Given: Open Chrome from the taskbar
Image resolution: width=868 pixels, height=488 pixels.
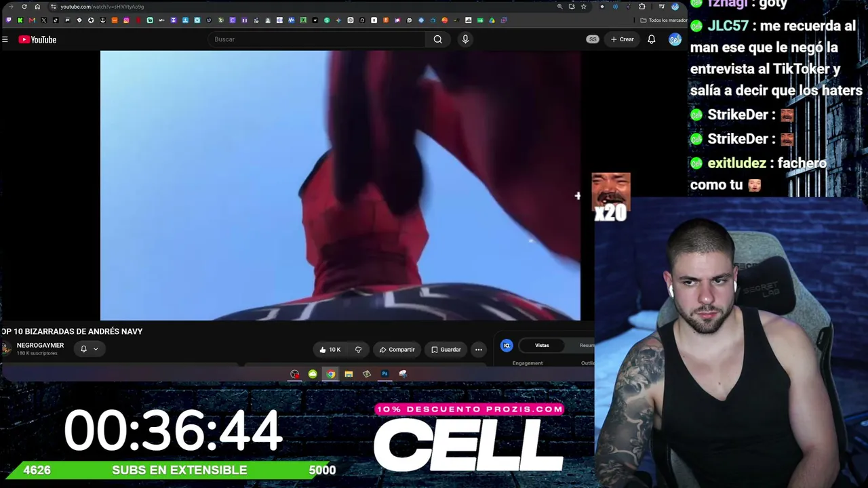Looking at the screenshot, I should [x=330, y=374].
